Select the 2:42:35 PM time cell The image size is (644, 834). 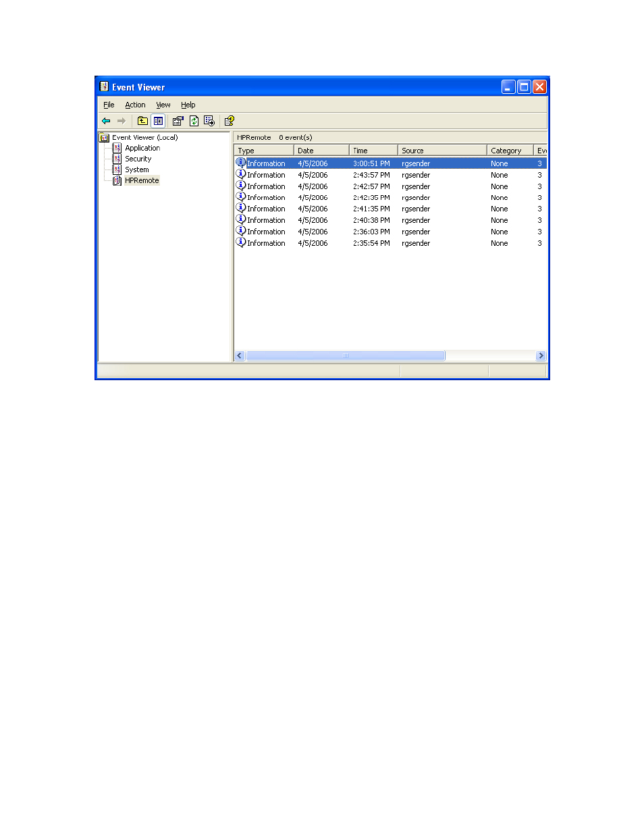[x=371, y=198]
